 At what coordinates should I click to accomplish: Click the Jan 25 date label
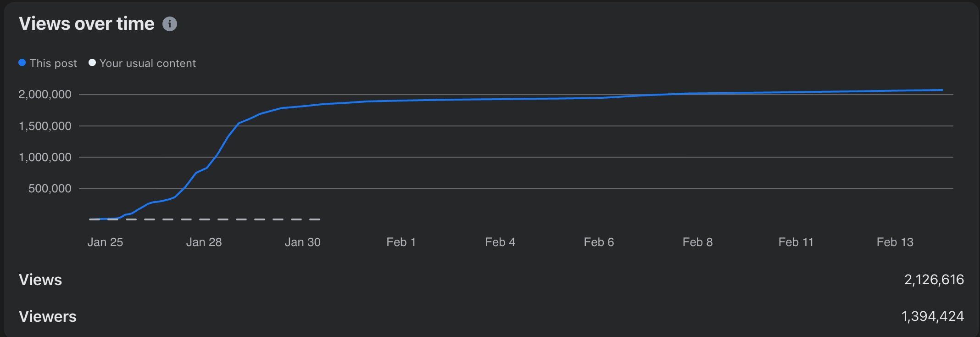(105, 242)
